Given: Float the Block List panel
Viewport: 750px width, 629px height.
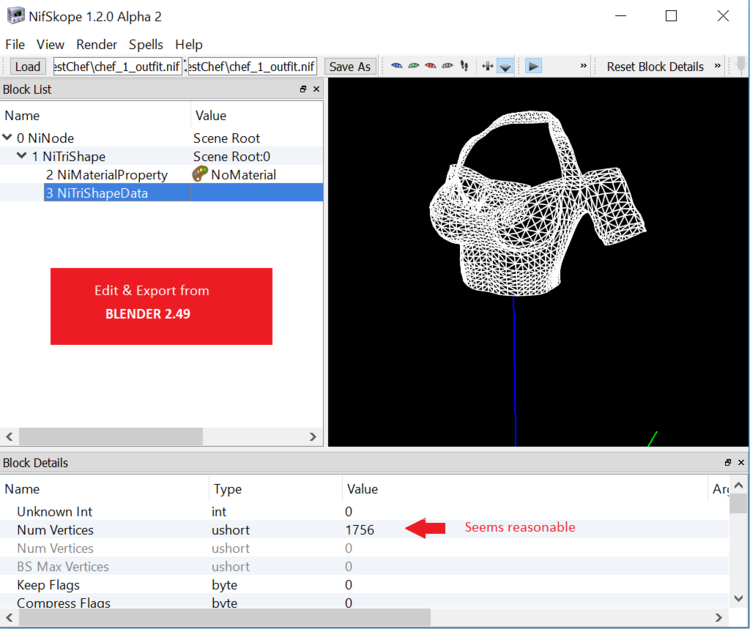Looking at the screenshot, I should (x=303, y=89).
